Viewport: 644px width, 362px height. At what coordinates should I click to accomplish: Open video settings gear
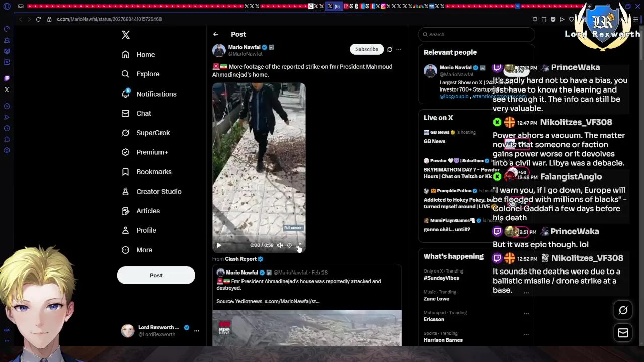[x=289, y=245]
